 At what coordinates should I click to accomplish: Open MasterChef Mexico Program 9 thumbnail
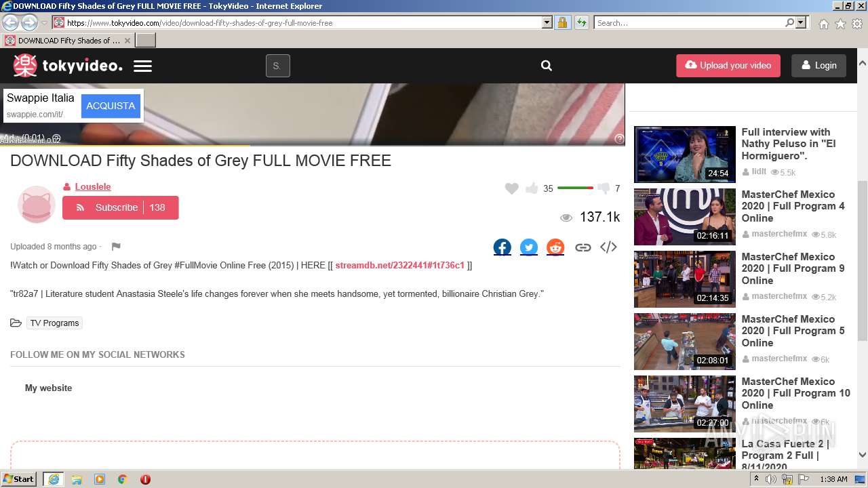click(x=684, y=279)
